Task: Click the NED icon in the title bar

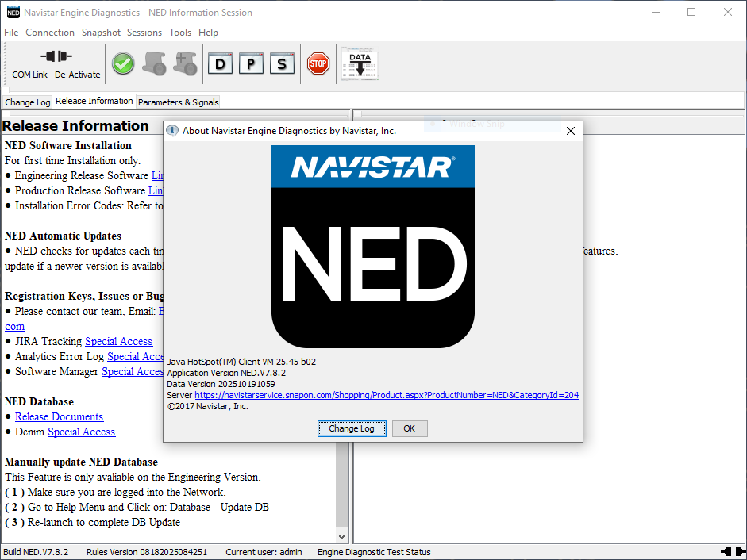Action: tap(12, 12)
